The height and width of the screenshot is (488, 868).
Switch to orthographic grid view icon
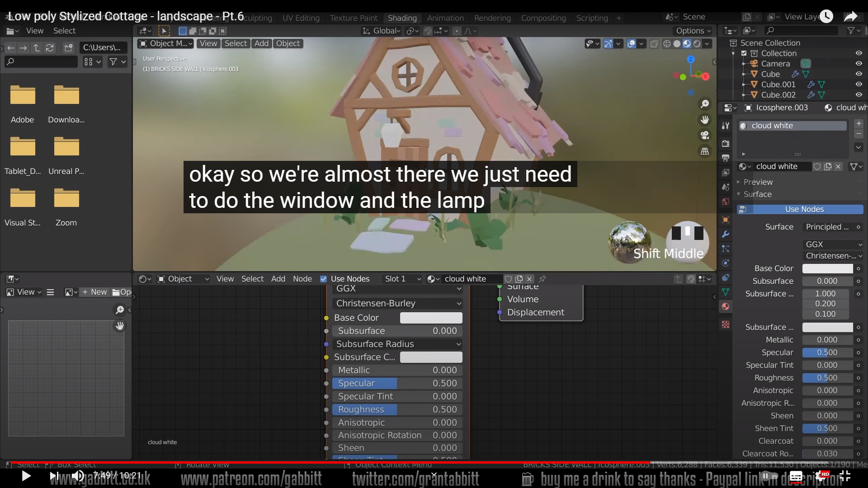[x=704, y=151]
